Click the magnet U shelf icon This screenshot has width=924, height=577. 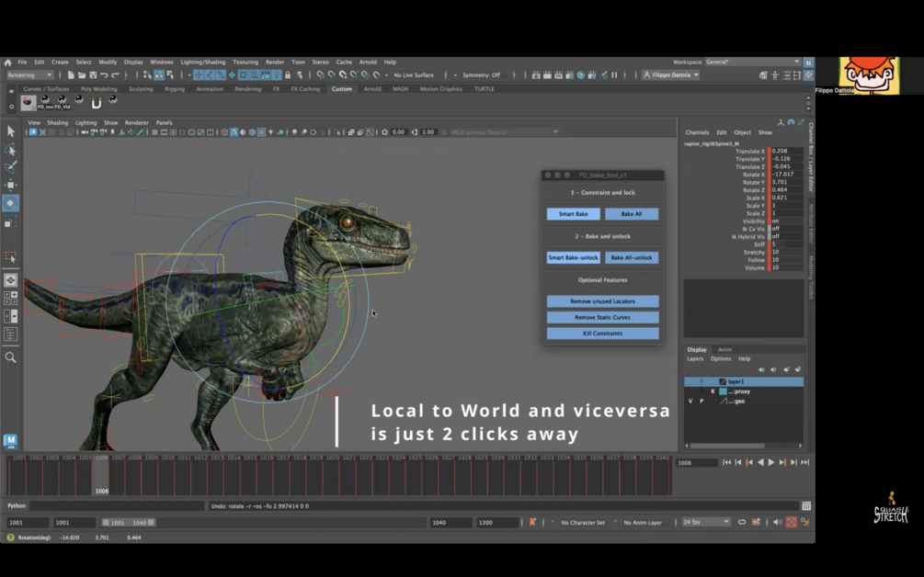point(96,103)
